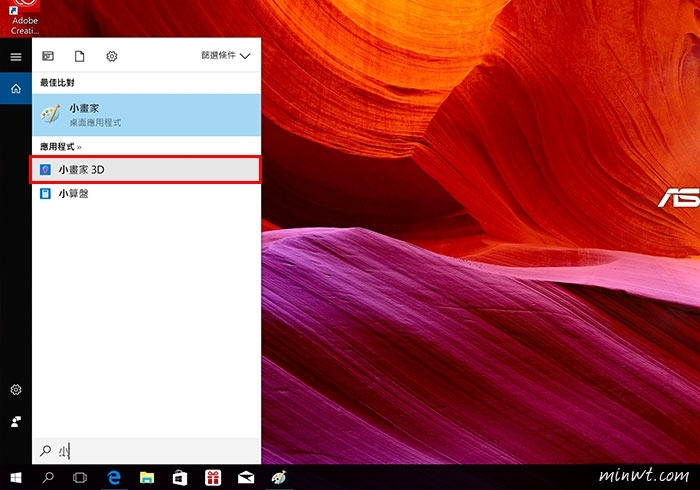Launch Microsoft Edge from the taskbar

tap(114, 478)
